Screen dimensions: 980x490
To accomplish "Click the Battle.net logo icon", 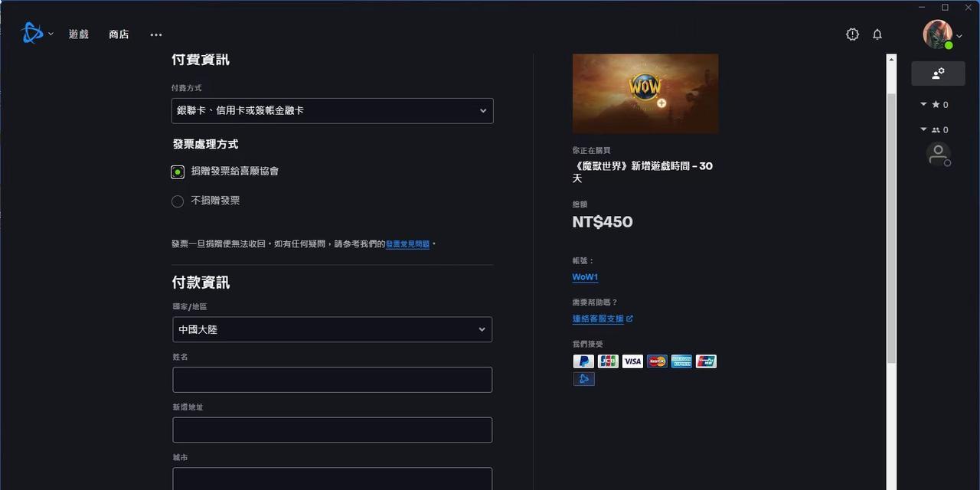I will pos(31,33).
